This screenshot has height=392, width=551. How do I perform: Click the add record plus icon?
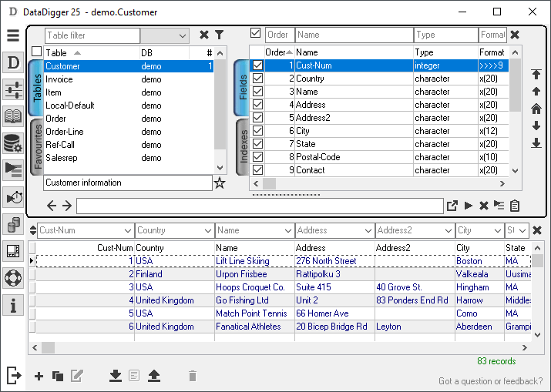click(x=39, y=376)
